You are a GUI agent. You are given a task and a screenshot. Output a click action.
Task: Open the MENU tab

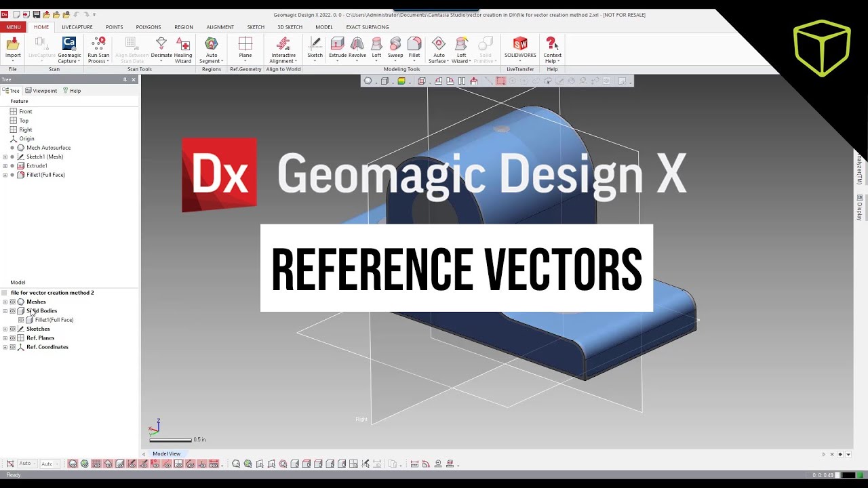tap(14, 27)
